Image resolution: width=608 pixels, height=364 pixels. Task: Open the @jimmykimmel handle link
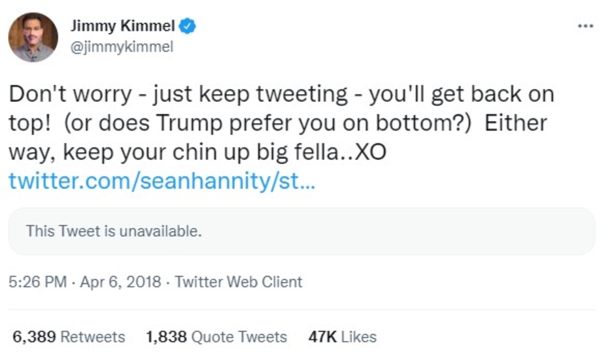122,48
